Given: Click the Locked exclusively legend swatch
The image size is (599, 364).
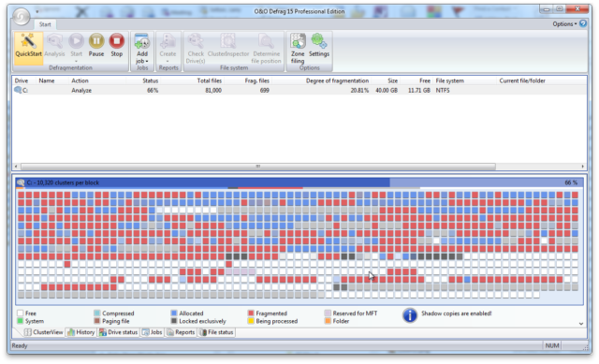Looking at the screenshot, I should (174, 321).
